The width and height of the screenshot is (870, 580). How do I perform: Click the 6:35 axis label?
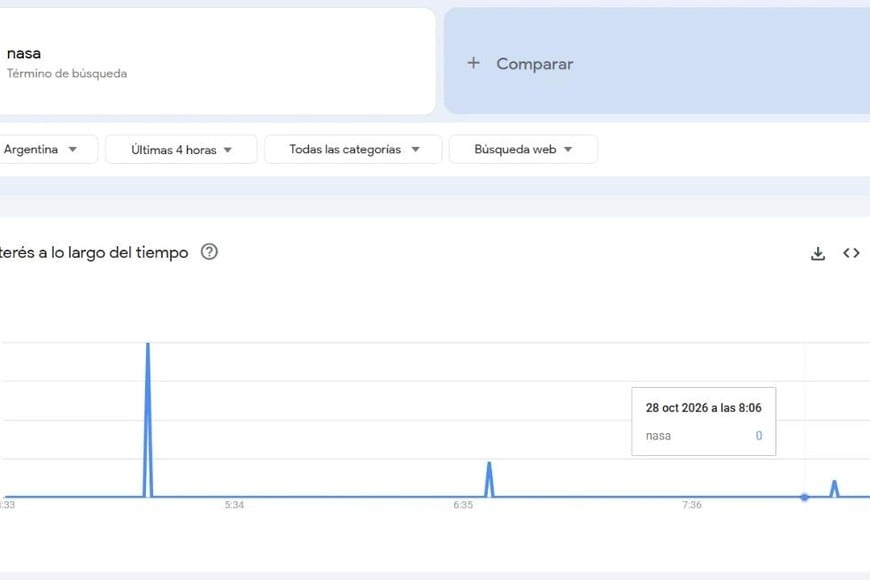click(x=463, y=505)
